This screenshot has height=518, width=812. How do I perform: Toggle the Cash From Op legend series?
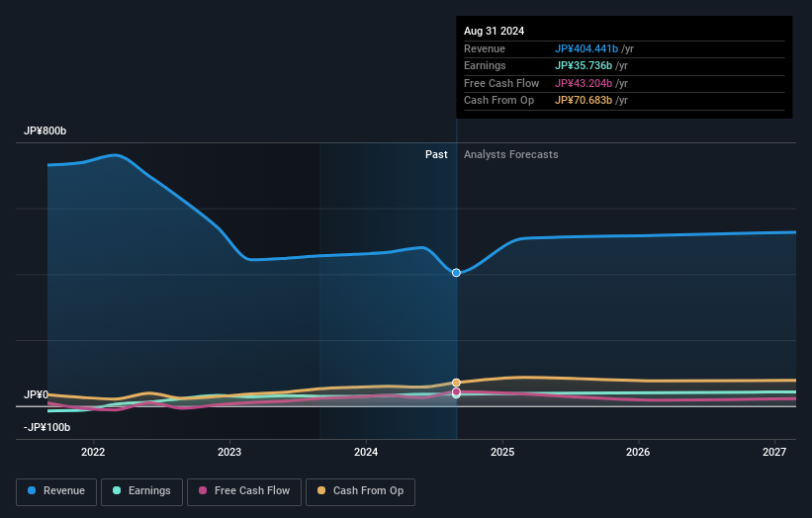[x=360, y=491]
